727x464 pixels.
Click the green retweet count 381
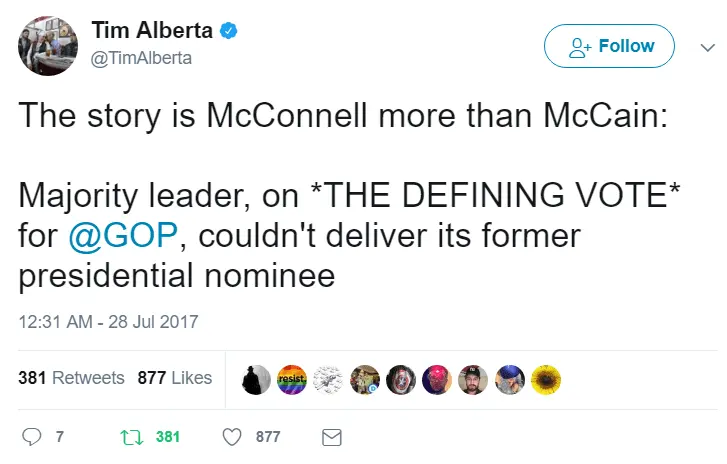click(x=168, y=437)
